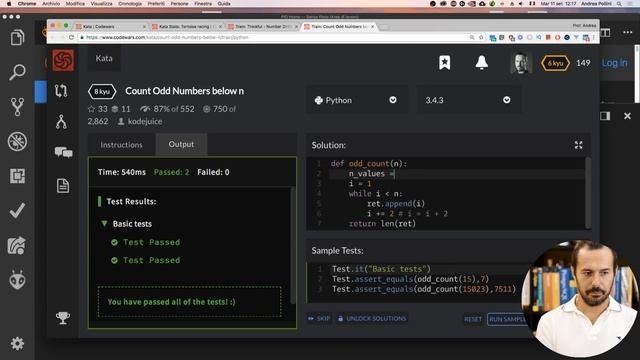Viewport: 640px width, 360px height.
Task: Click the bookmark star in Chrome address bar
Action: 481,38
